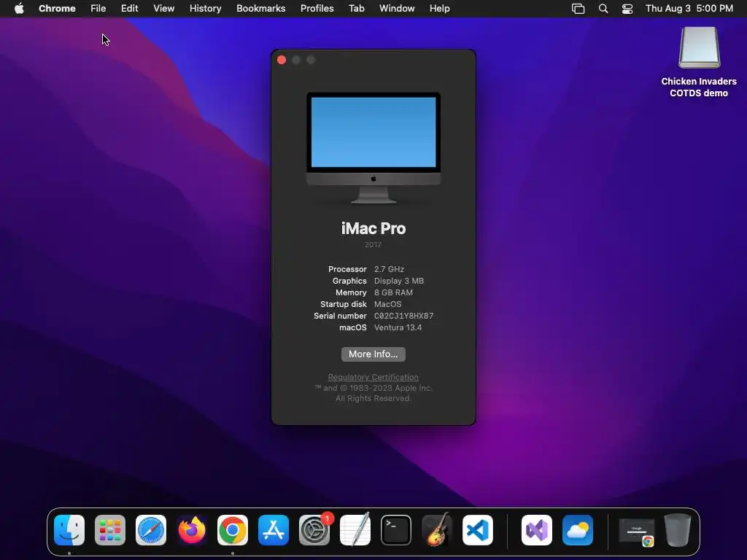
Task: Open TextEdit from the Dock
Action: 355,530
